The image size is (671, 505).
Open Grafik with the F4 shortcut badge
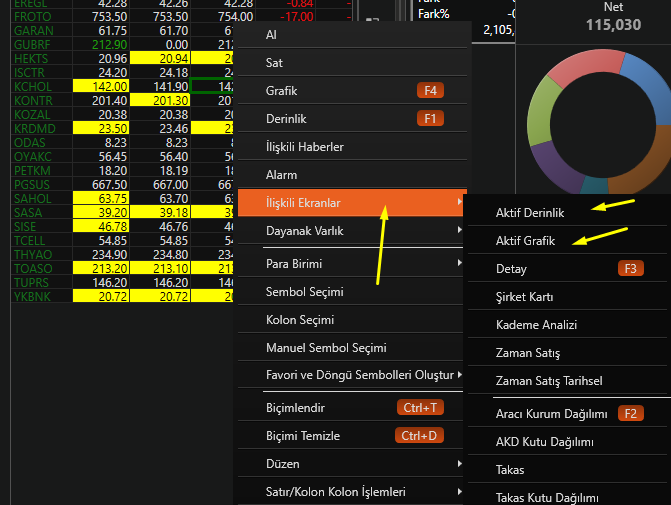pos(281,91)
